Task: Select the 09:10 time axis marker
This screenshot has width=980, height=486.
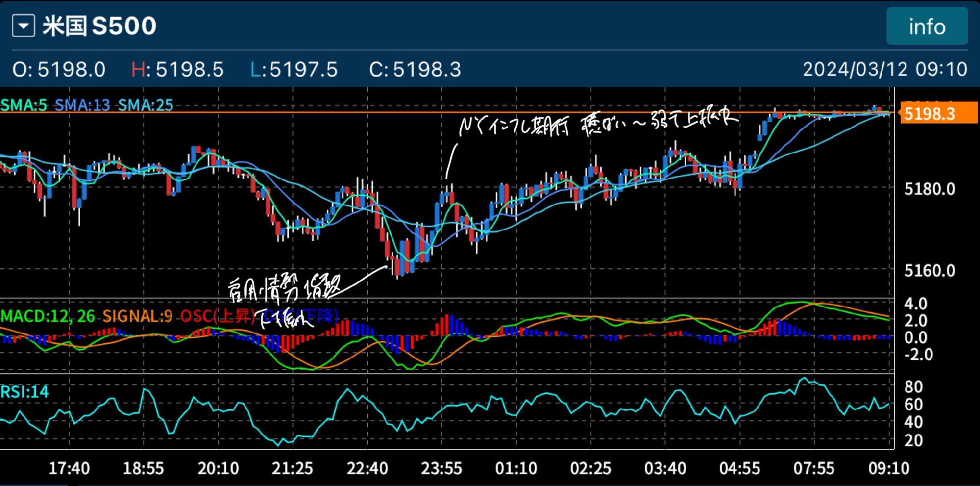Action: point(888,468)
